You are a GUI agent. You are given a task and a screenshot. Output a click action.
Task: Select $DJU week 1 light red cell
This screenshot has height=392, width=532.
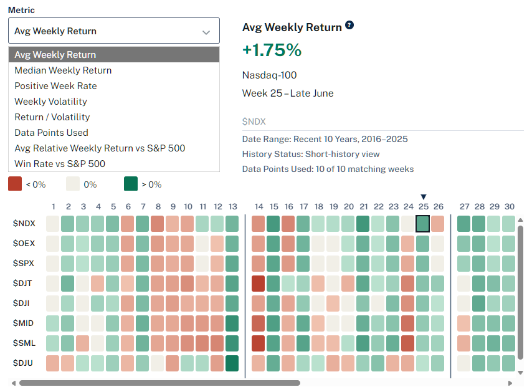(x=52, y=363)
